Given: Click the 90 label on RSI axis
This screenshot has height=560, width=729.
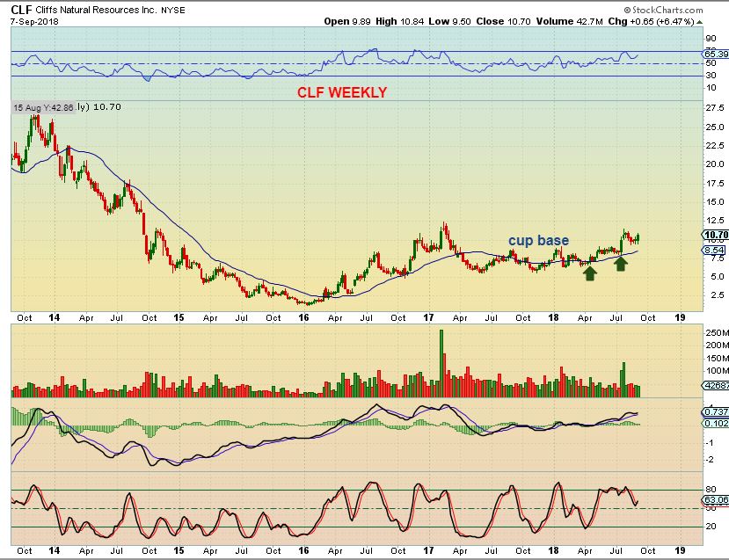Looking at the screenshot, I should 711,39.
